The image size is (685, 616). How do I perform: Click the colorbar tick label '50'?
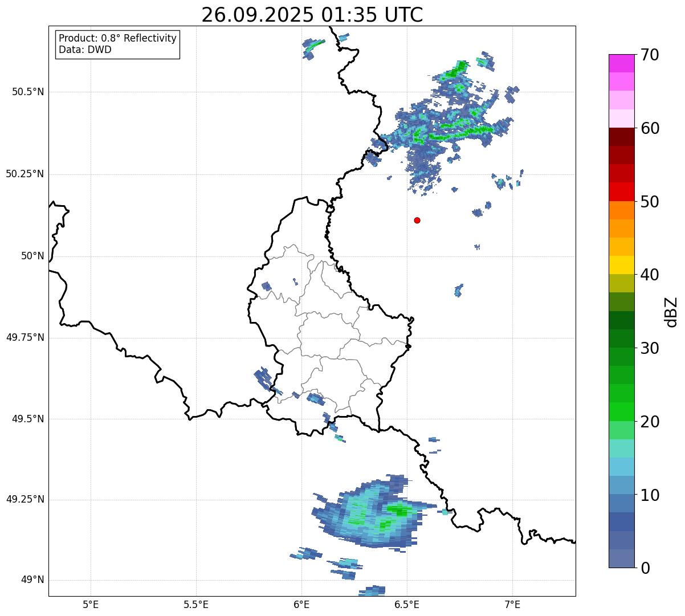point(649,202)
